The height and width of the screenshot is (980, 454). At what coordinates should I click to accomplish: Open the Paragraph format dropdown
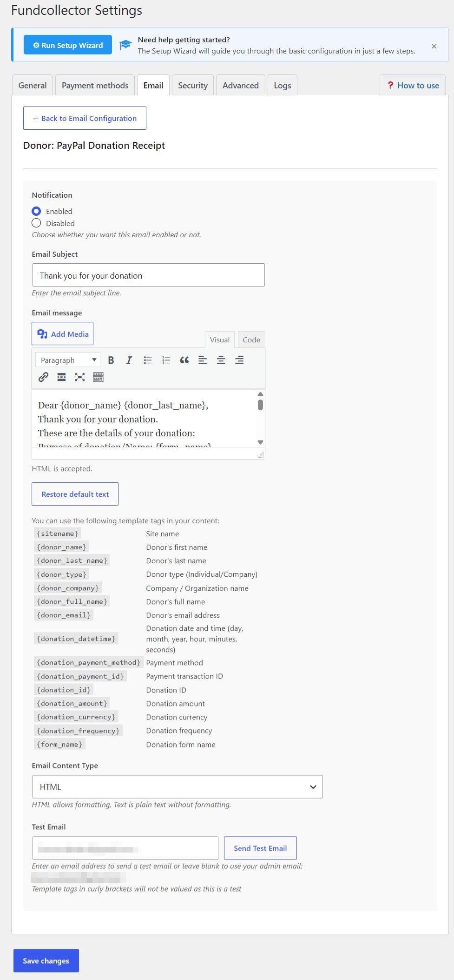point(68,360)
